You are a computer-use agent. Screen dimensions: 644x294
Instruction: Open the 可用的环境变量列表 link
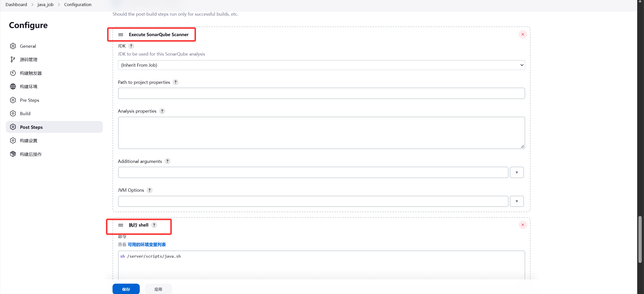point(147,244)
